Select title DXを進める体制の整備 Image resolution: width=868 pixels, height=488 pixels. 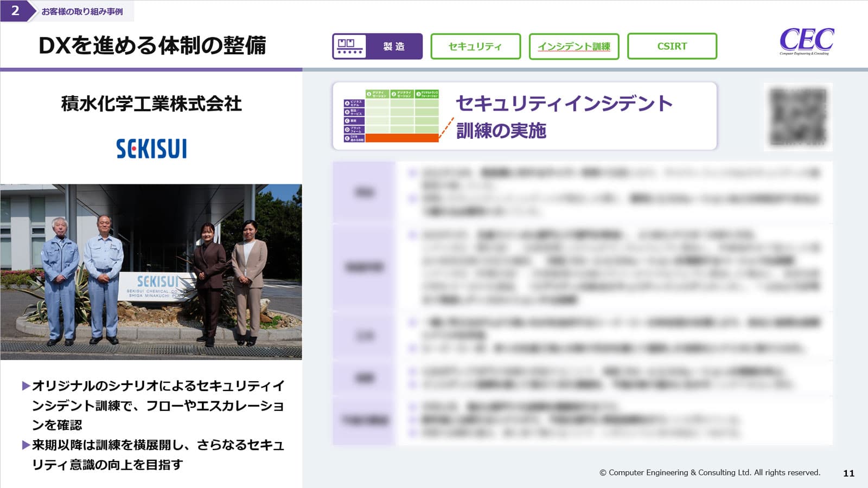[152, 46]
